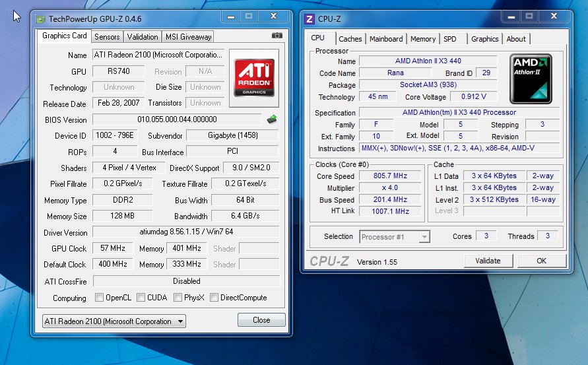588x365 pixels.
Task: Enable the CUDA checkbox
Action: [141, 298]
